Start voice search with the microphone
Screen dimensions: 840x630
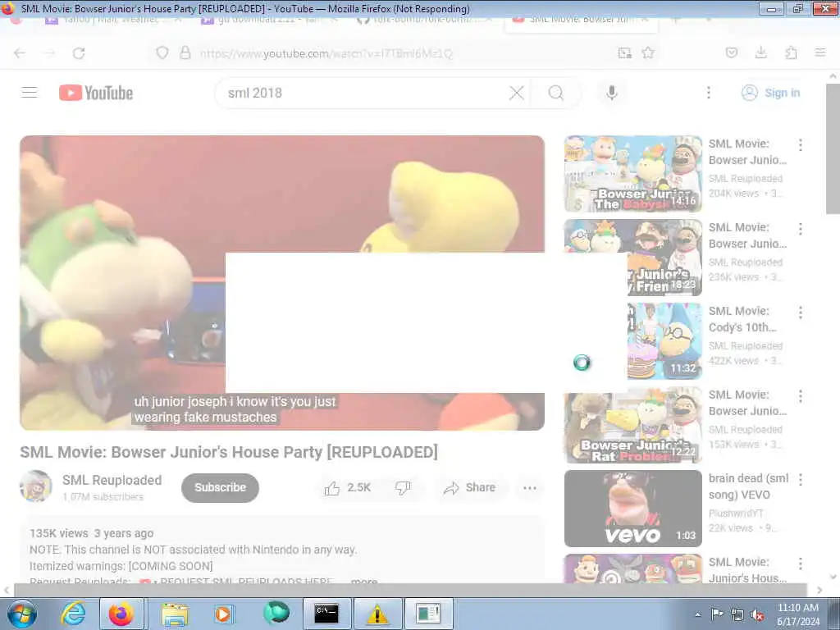coord(611,93)
